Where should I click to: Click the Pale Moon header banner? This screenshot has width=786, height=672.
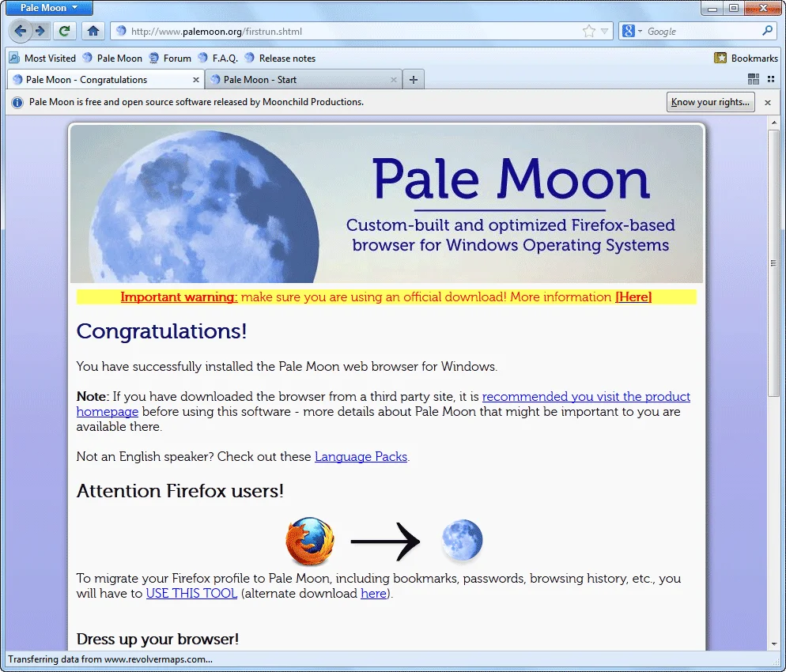click(x=387, y=204)
